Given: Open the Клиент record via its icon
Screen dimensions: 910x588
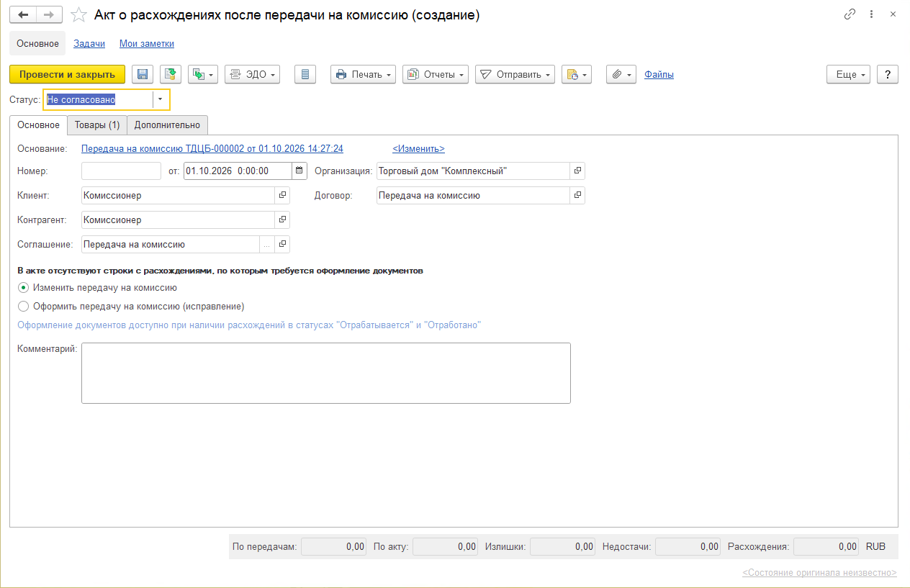Looking at the screenshot, I should pos(282,195).
